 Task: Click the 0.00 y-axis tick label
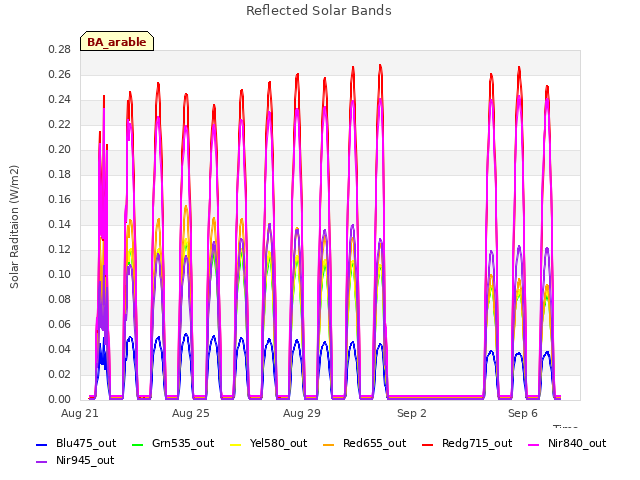pos(60,400)
